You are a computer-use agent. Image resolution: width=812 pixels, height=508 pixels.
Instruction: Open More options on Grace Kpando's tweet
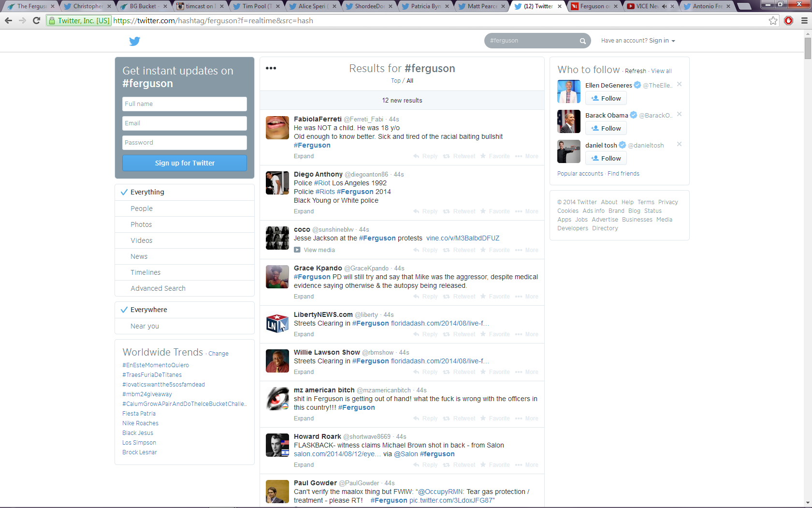(527, 297)
